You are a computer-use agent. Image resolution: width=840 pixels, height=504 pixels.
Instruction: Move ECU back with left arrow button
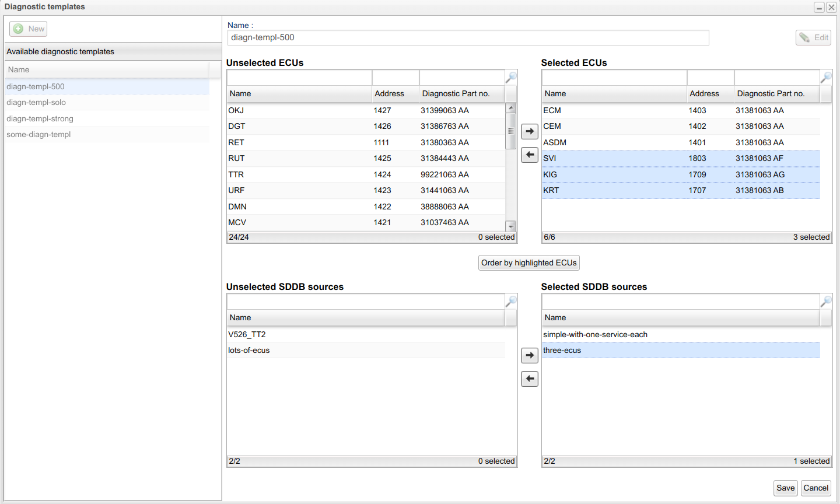click(529, 155)
